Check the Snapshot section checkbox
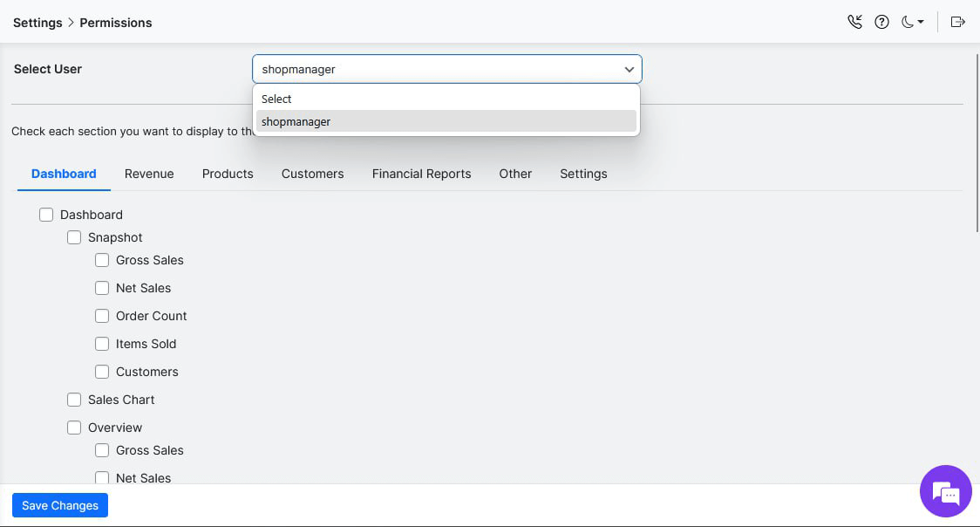Viewport: 980px width, 527px height. 74,236
